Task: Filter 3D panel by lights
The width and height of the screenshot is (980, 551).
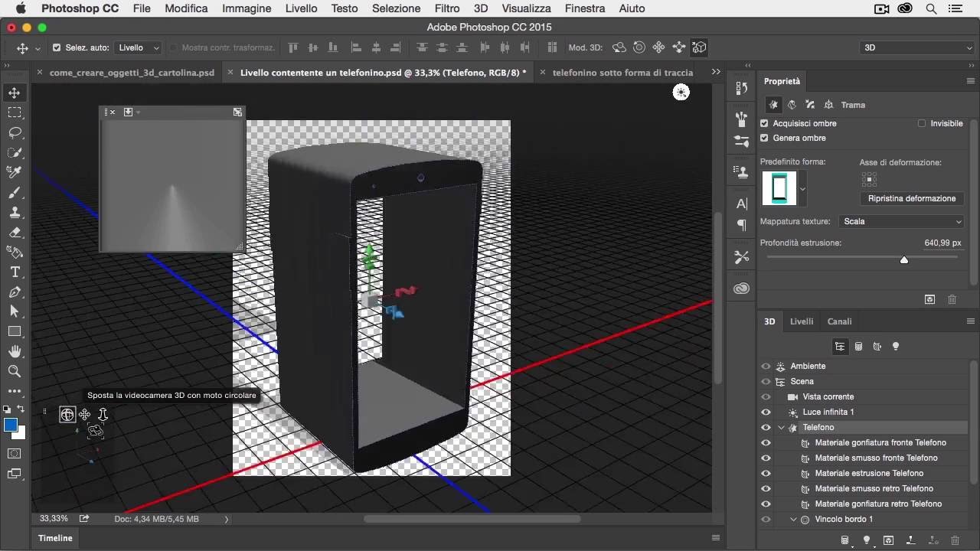Action: pos(896,347)
